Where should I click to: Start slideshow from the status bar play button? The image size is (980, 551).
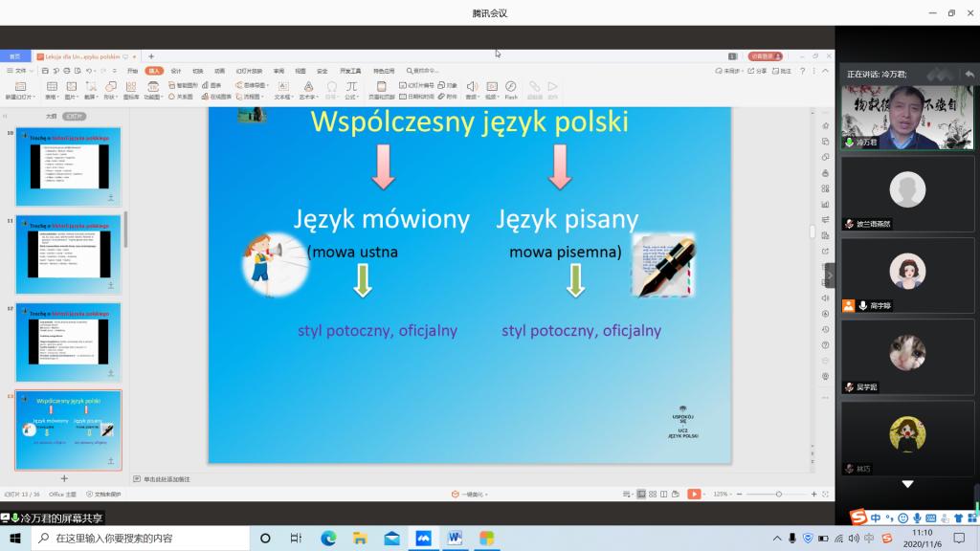pyautogui.click(x=693, y=494)
